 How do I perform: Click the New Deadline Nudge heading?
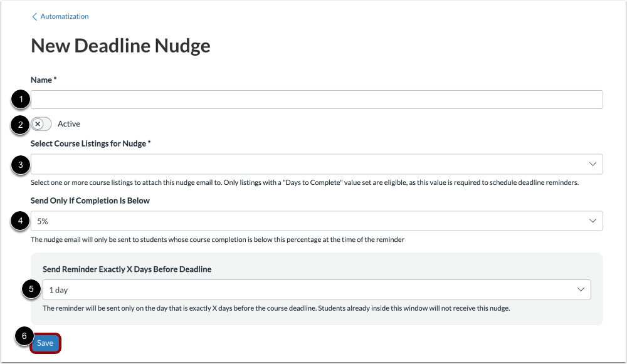[120, 45]
